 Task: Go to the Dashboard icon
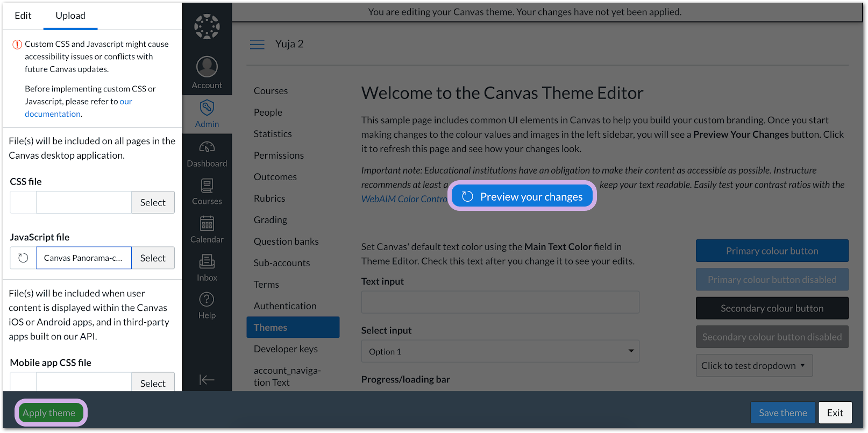point(207,147)
